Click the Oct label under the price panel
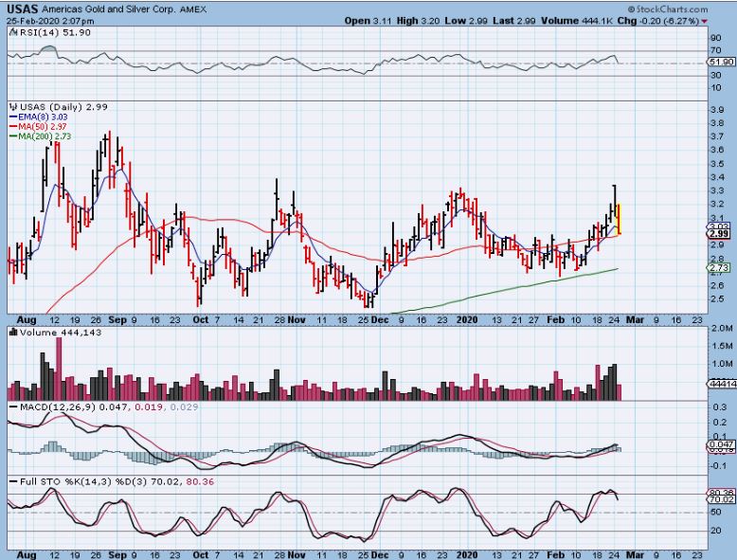The width and height of the screenshot is (737, 560). click(x=200, y=319)
